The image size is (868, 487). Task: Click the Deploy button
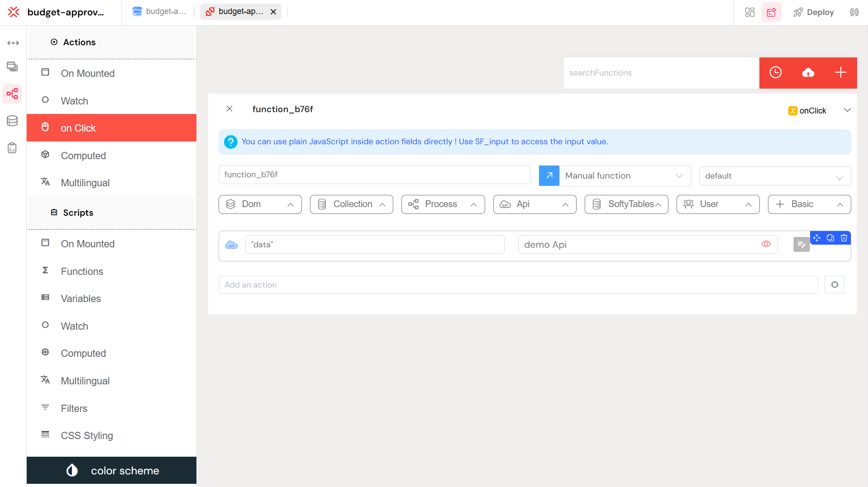(x=814, y=12)
